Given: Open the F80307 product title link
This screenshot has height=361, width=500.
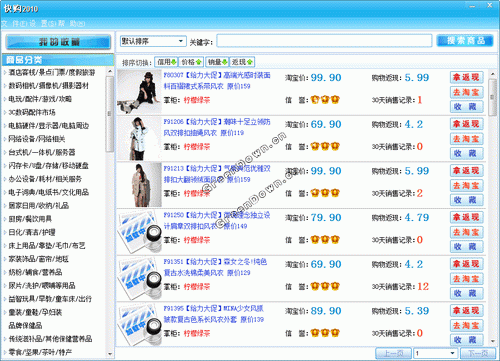Looking at the screenshot, I should click(x=217, y=81).
